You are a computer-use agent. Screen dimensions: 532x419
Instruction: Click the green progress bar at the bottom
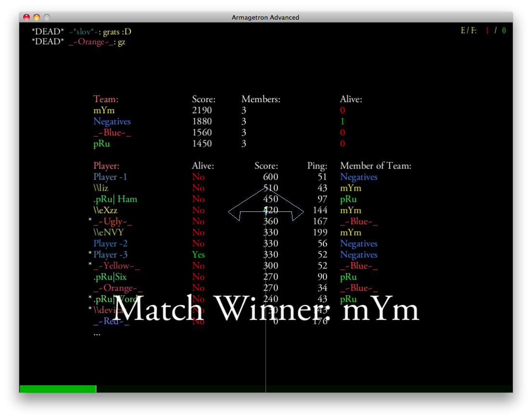tap(58, 389)
